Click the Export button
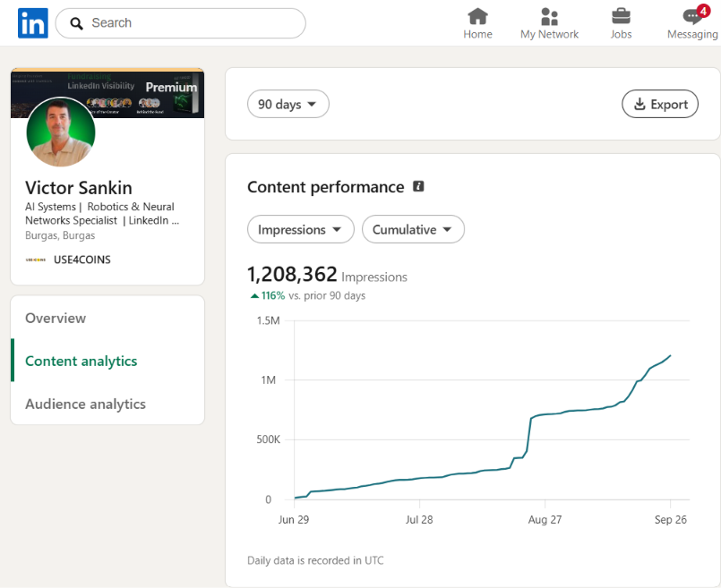This screenshot has width=721, height=588. 660,105
